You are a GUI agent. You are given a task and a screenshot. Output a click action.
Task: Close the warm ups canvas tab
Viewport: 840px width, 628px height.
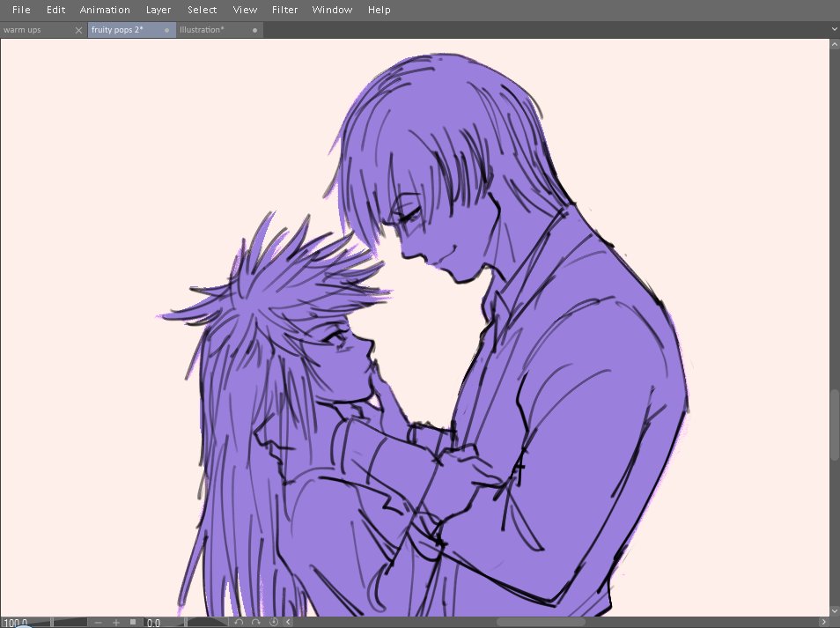pyautogui.click(x=78, y=31)
